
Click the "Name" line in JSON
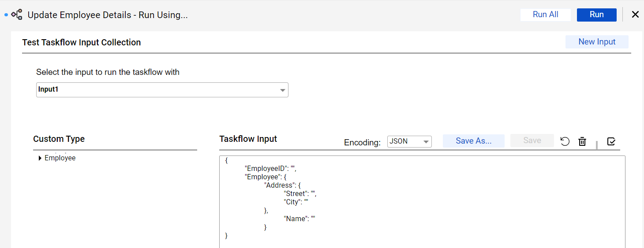point(300,218)
